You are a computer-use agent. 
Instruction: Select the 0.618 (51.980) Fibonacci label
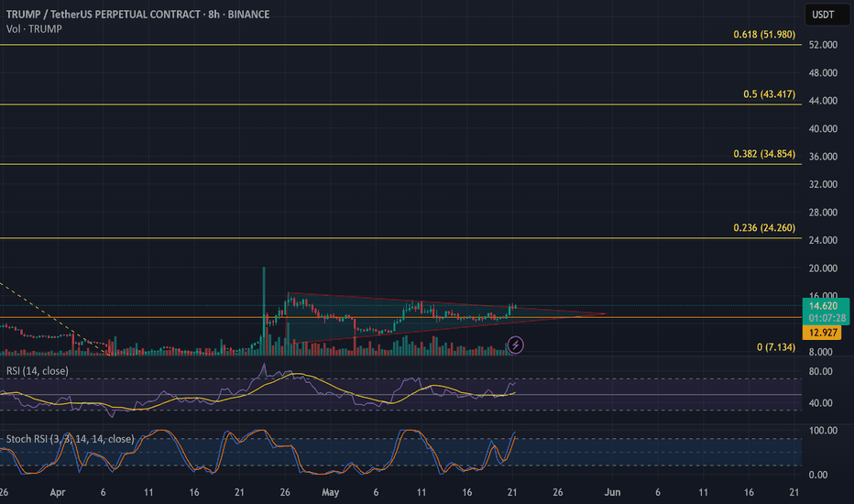click(764, 34)
